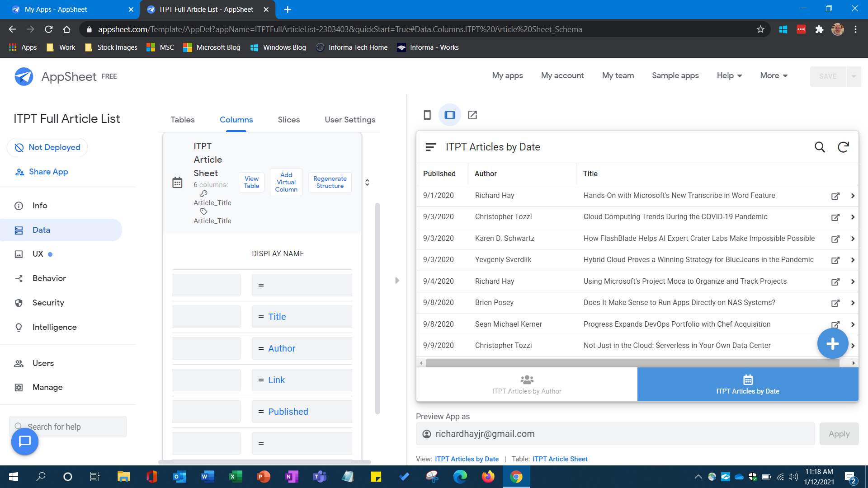The width and height of the screenshot is (868, 488).
Task: Click the Not Deployed status indicator
Action: tap(47, 147)
